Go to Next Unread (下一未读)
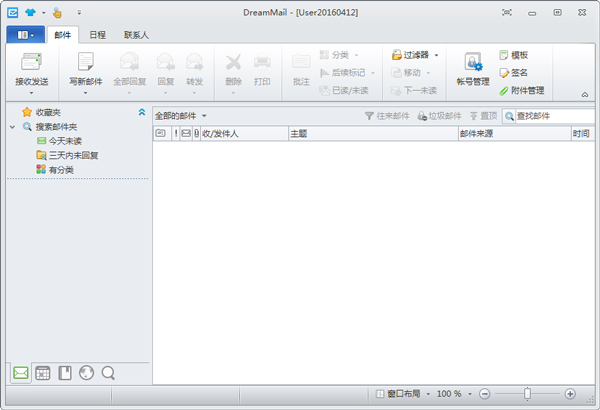The height and width of the screenshot is (410, 600). 414,91
